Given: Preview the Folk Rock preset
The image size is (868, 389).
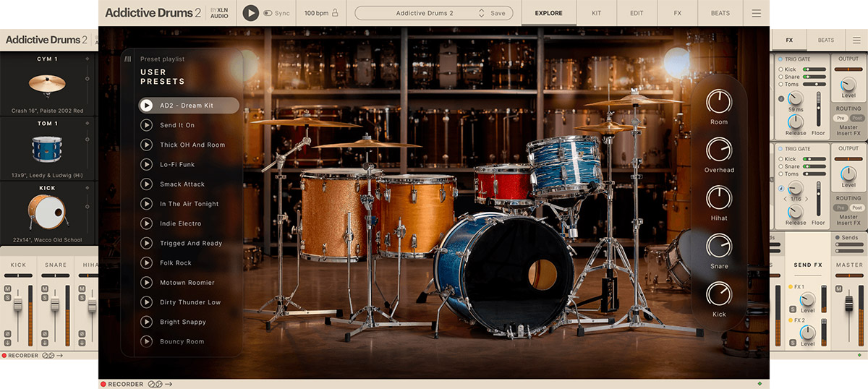Looking at the screenshot, I should (x=147, y=262).
